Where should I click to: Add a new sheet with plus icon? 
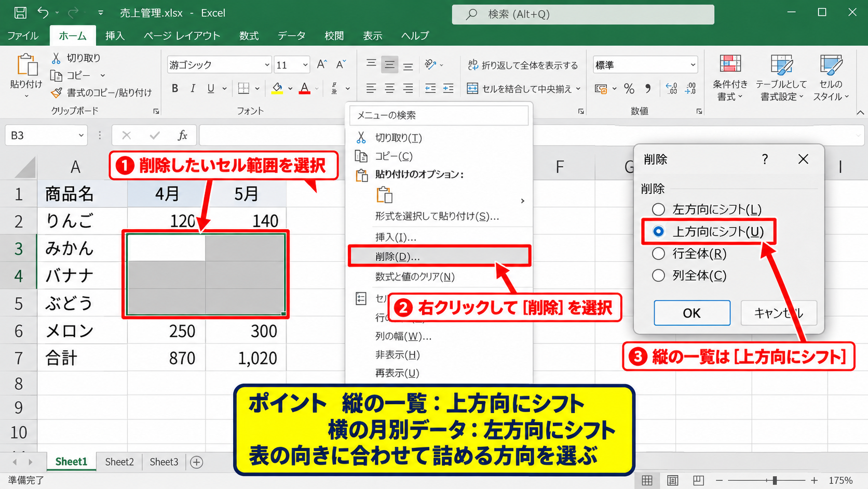tap(196, 462)
